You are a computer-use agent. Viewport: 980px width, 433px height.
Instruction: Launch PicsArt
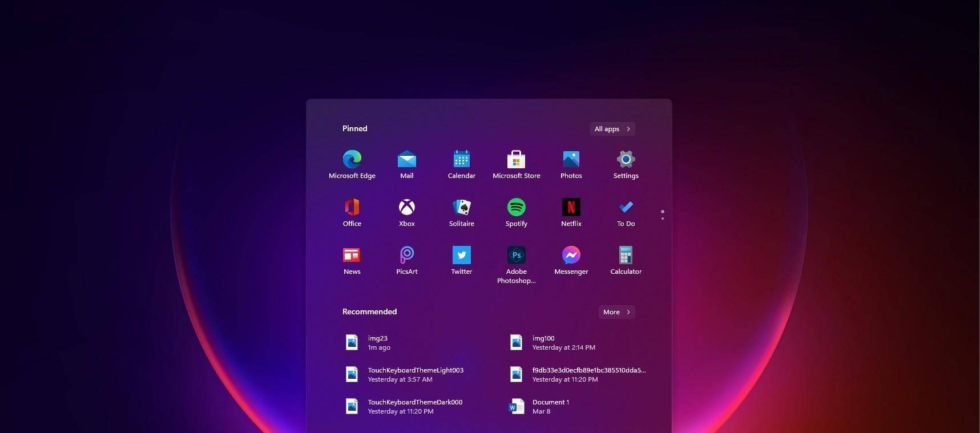coord(407,260)
